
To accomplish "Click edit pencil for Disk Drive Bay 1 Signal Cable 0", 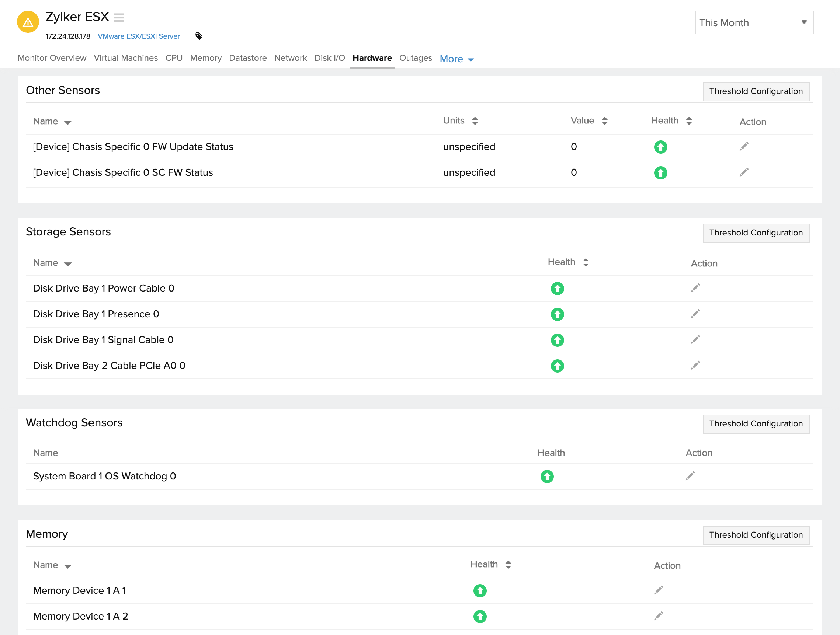I will pyautogui.click(x=695, y=340).
